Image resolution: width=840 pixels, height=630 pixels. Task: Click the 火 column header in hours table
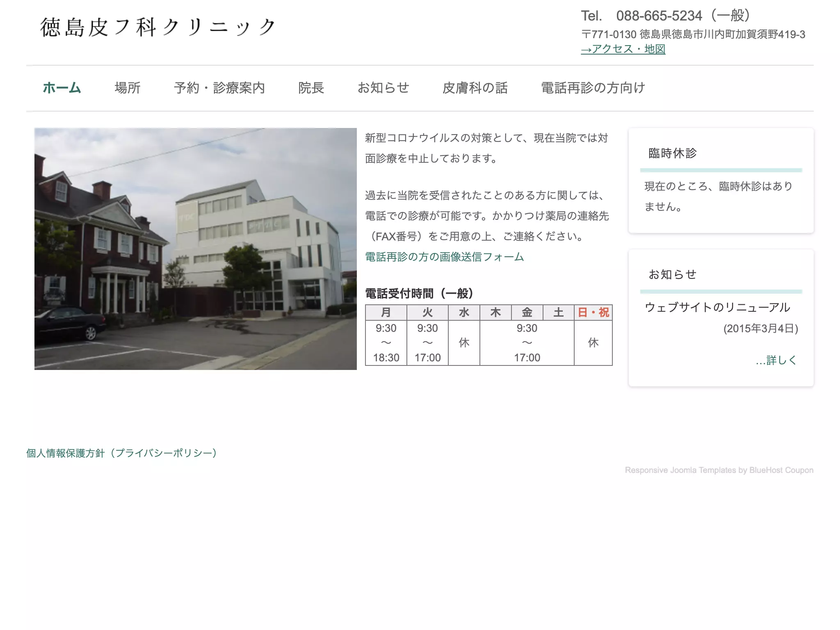pyautogui.click(x=427, y=313)
